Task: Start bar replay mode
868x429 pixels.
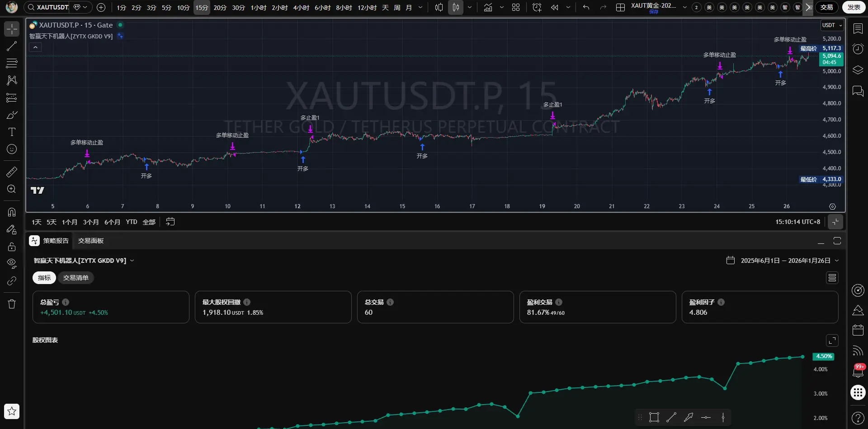Action: pos(555,7)
